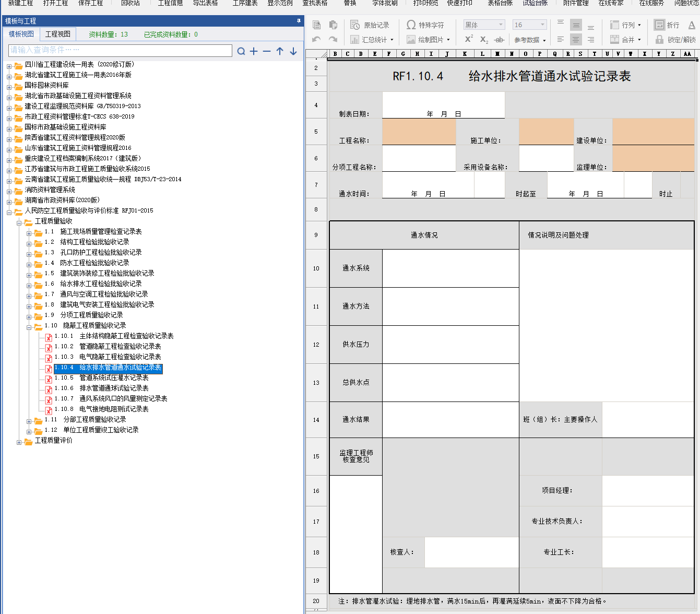Click the orange 监理单位 input cell
The image size is (700, 614).
tap(653, 158)
